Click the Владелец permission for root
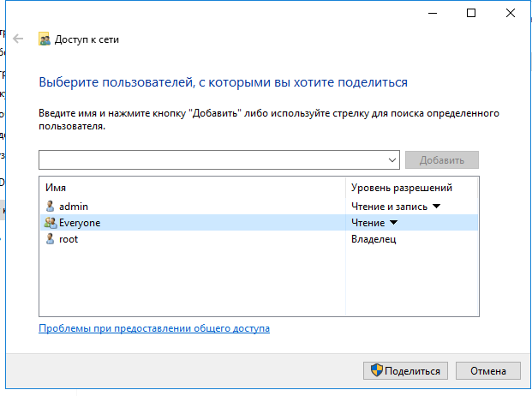 pos(374,239)
